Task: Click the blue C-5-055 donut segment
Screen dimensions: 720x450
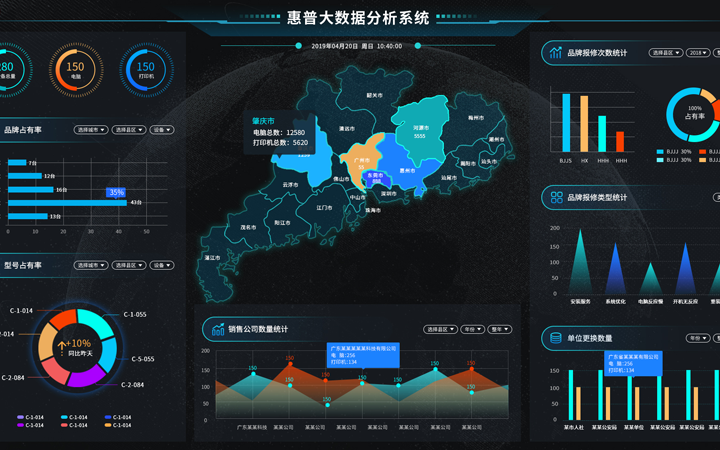Action: [109, 354]
